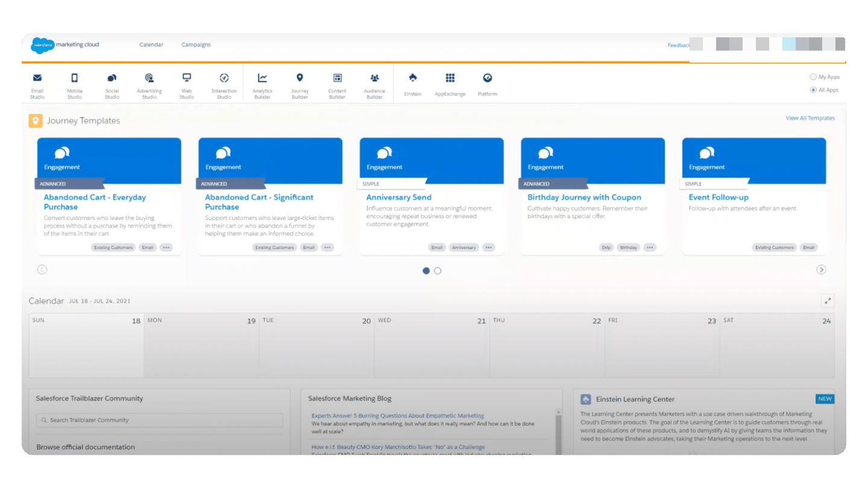Open Experts Answer 5 Burning Questions article
Image resolution: width=868 pixels, height=488 pixels.
[398, 416]
